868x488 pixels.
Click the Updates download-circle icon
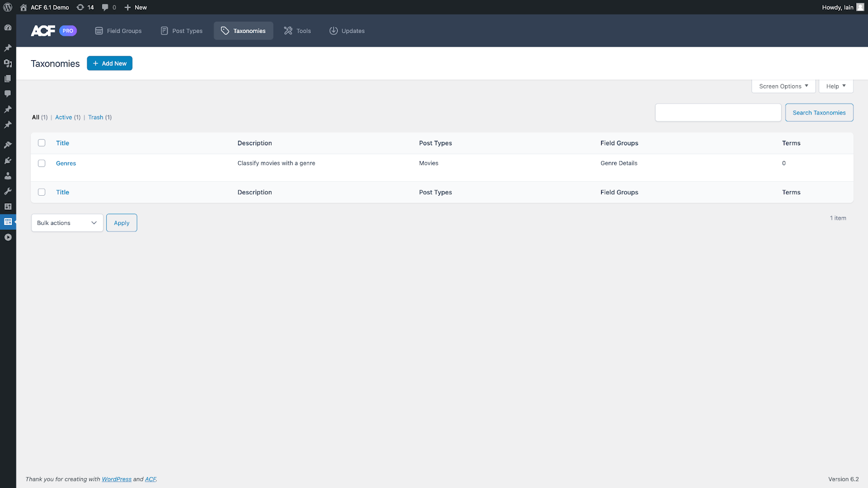pyautogui.click(x=334, y=31)
